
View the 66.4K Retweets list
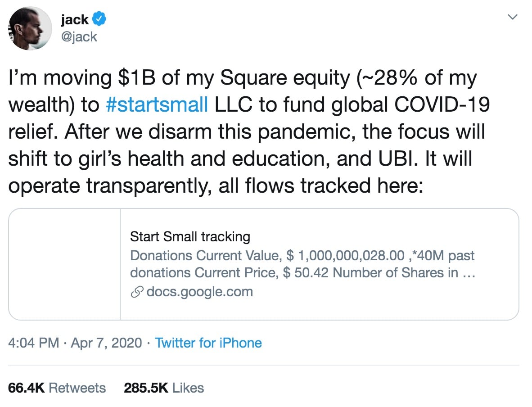click(57, 388)
